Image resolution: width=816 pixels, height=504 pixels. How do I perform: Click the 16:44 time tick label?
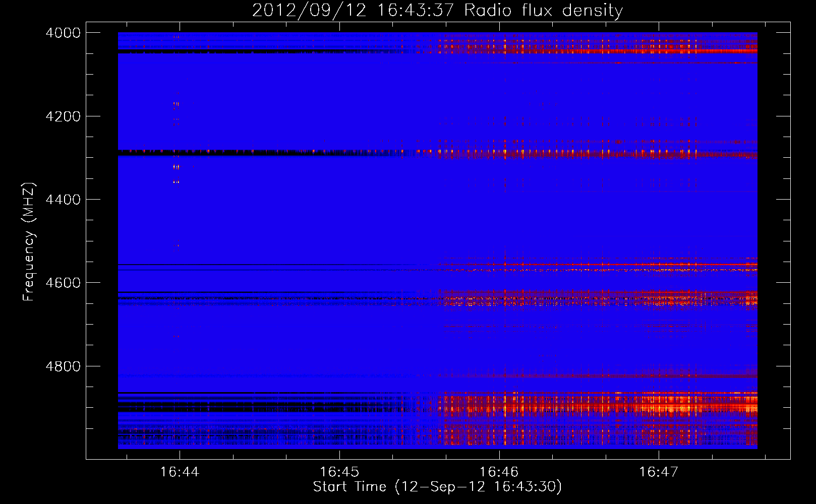(x=180, y=472)
